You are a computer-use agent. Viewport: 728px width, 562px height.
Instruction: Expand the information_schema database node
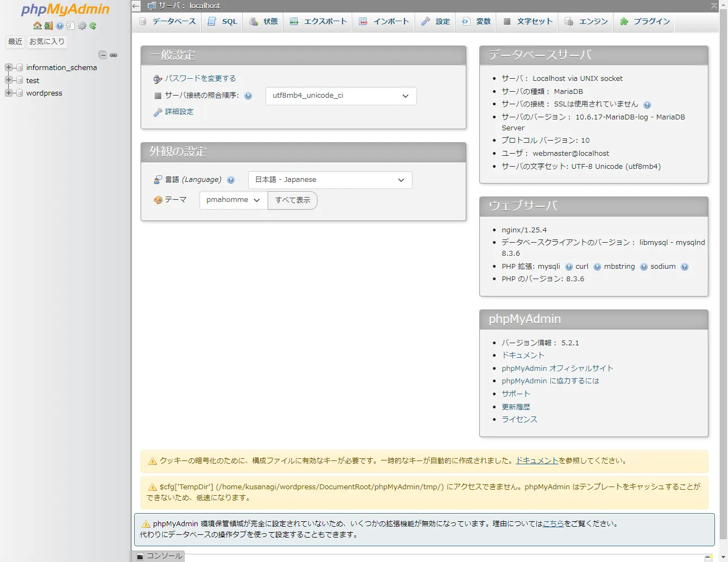pyautogui.click(x=9, y=67)
